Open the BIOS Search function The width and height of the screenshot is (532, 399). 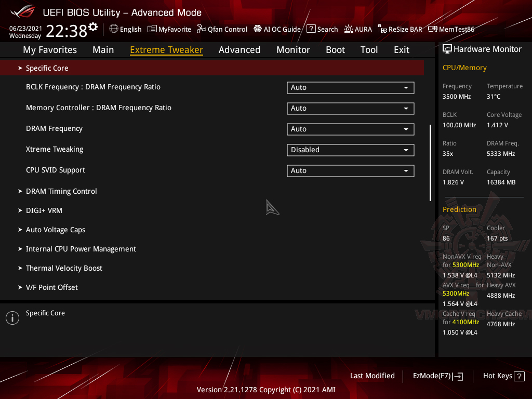tap(322, 29)
